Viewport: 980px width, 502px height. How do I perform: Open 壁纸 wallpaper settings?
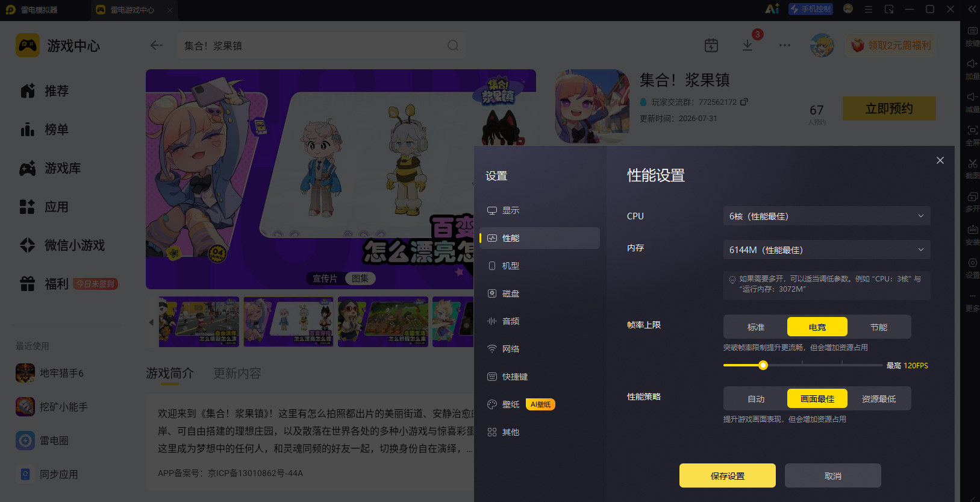[539, 404]
